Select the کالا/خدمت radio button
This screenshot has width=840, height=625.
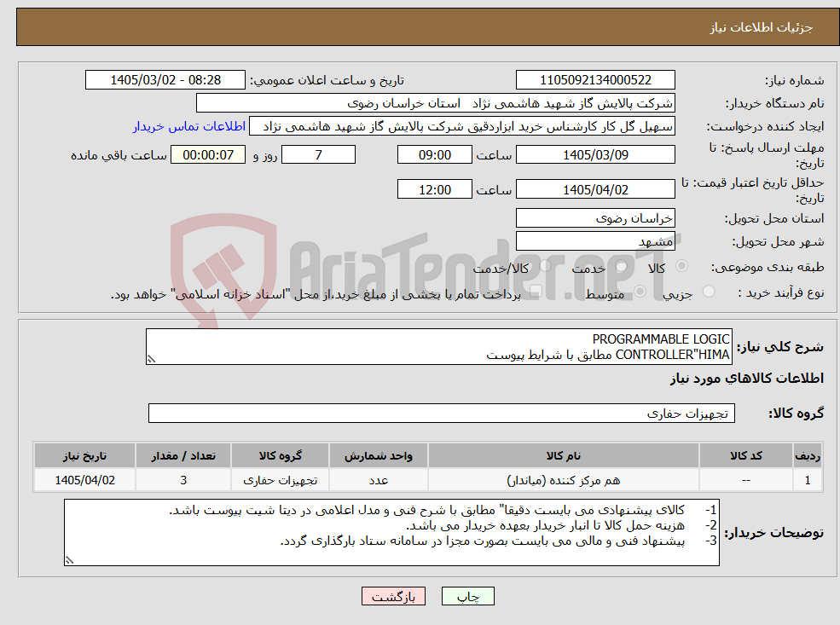click(545, 266)
